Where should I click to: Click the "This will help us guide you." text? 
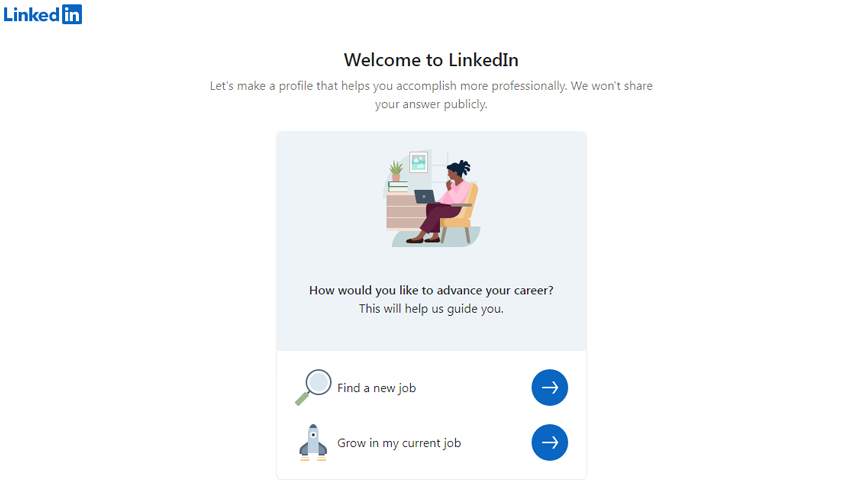(431, 308)
